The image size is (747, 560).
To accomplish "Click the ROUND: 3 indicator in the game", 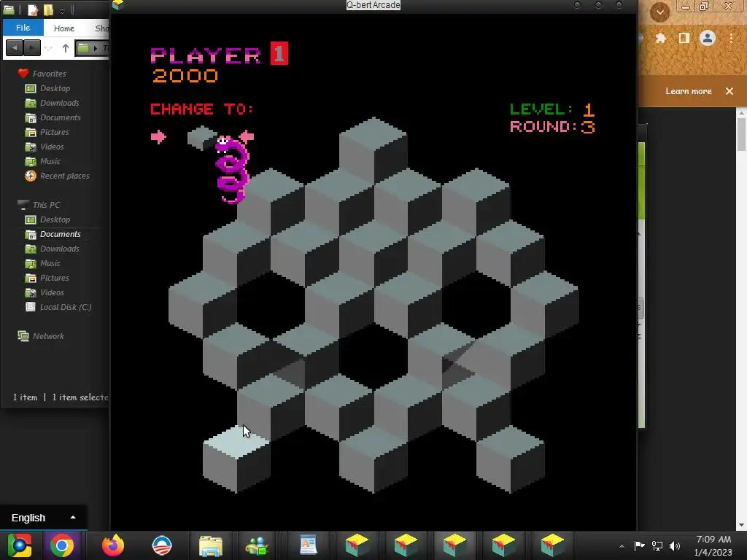I will [x=552, y=127].
